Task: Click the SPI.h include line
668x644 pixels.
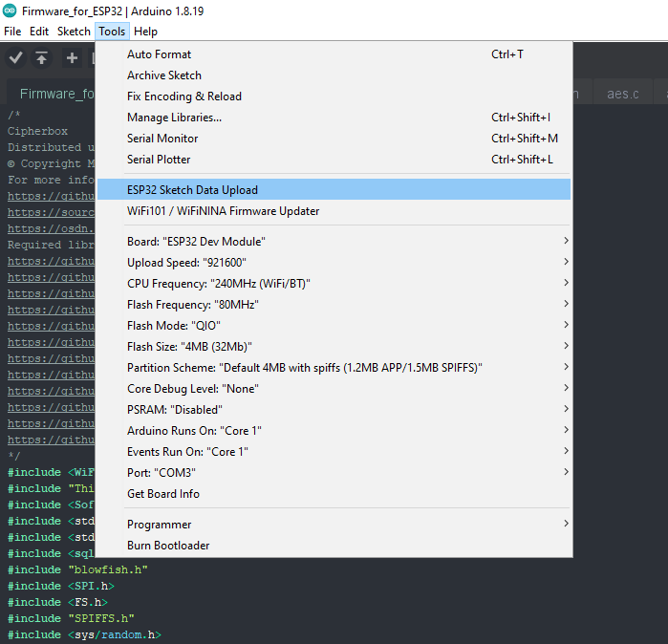Action: (61, 586)
